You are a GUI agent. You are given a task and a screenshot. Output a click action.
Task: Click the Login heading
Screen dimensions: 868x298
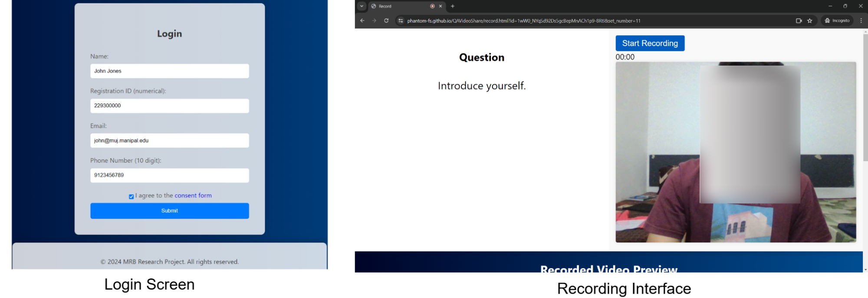[x=169, y=33]
